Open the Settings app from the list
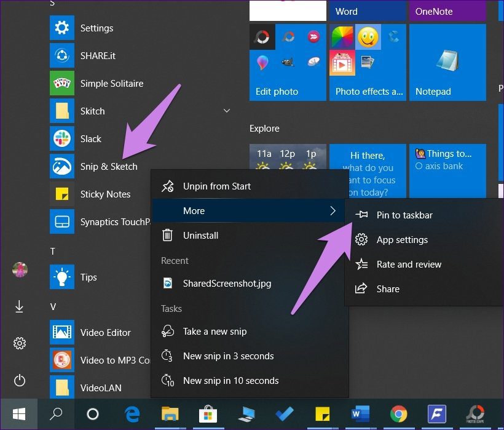The height and width of the screenshot is (430, 504). click(x=96, y=28)
